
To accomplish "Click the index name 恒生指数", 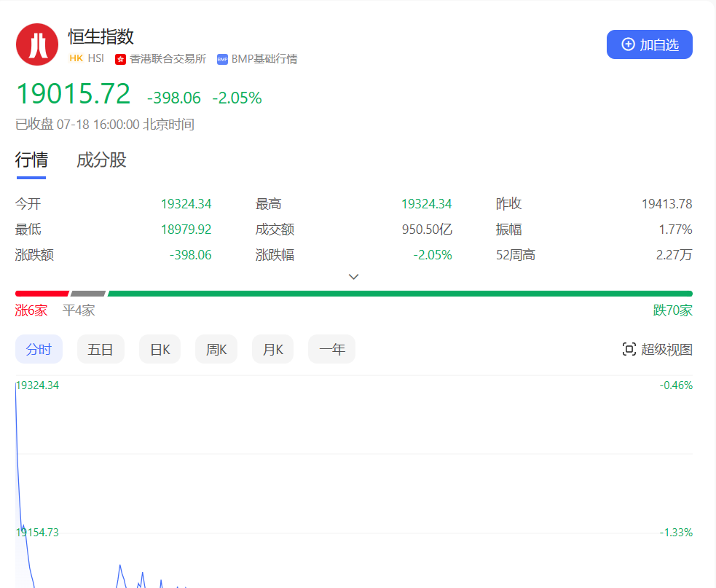I will [x=101, y=36].
